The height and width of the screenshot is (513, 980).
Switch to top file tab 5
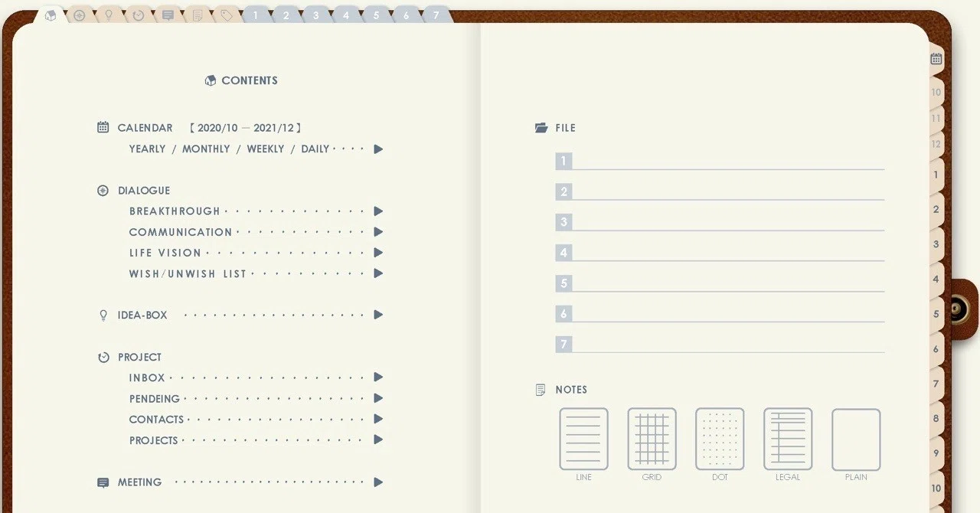coord(375,15)
